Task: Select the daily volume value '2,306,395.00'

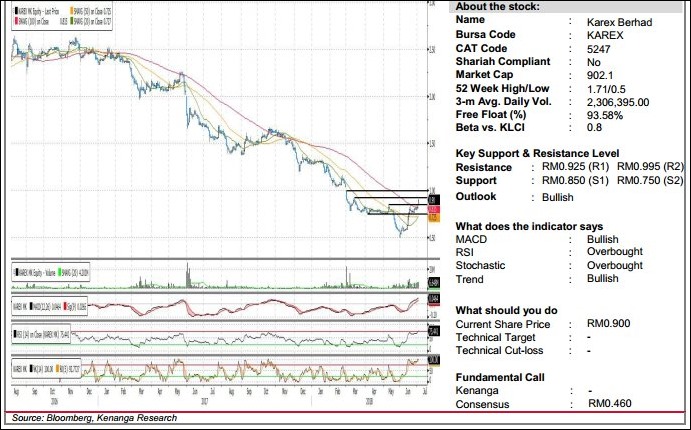Action: 618,102
